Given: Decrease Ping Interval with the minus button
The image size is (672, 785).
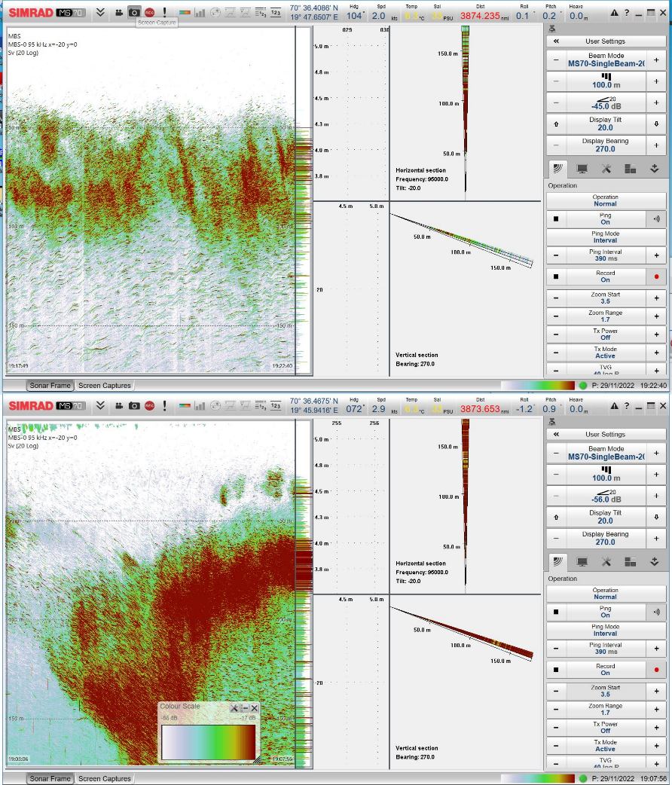Looking at the screenshot, I should click(x=557, y=255).
